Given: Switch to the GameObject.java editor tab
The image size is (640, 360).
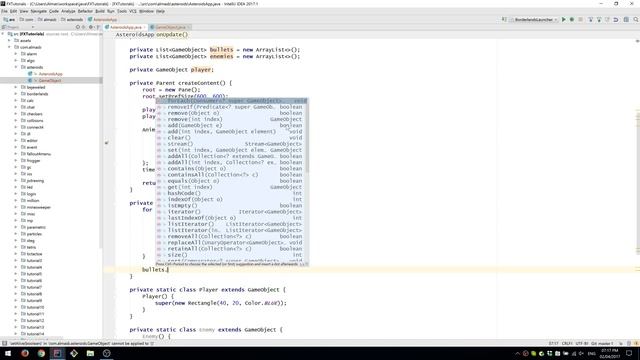Looking at the screenshot, I should click(x=170, y=27).
